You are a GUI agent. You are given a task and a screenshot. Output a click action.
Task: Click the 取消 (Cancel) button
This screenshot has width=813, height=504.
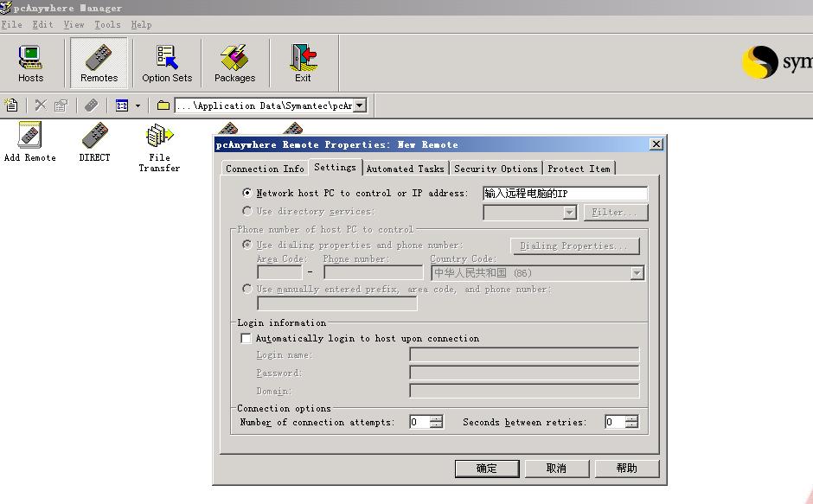pyautogui.click(x=557, y=469)
